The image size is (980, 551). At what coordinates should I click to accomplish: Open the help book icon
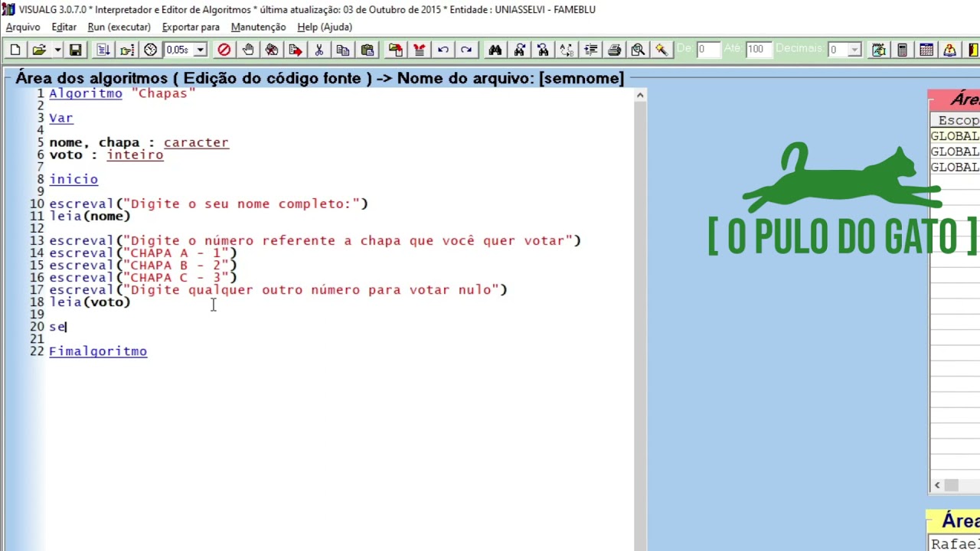(x=950, y=50)
